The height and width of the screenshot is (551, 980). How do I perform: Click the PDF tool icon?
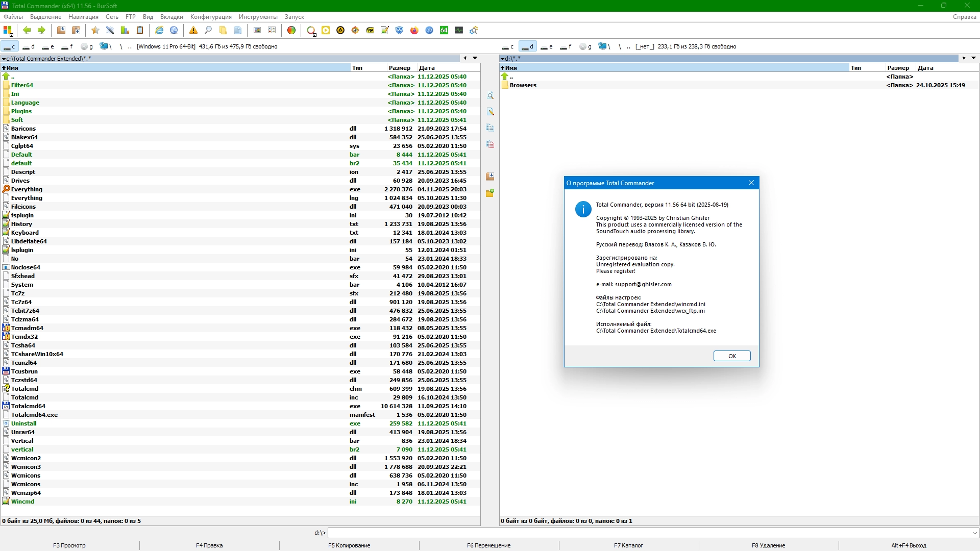coord(370,31)
